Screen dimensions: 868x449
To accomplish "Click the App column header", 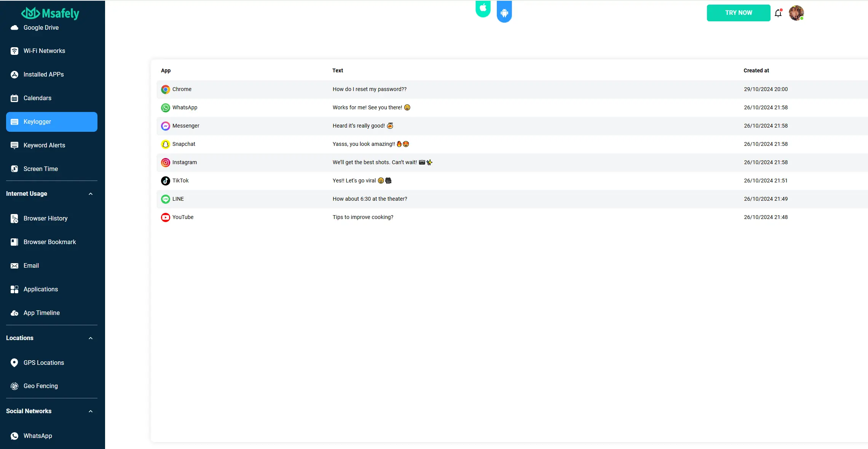I will (166, 70).
